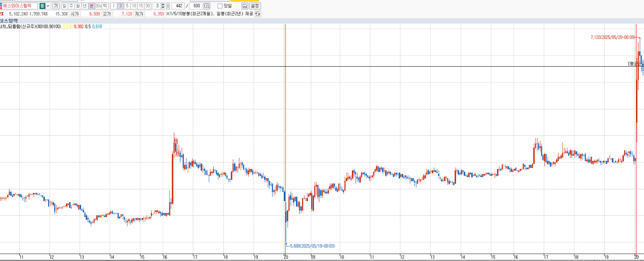Select the 월 monthly chart period
This screenshot has width=644, height=261.
click(78, 6)
